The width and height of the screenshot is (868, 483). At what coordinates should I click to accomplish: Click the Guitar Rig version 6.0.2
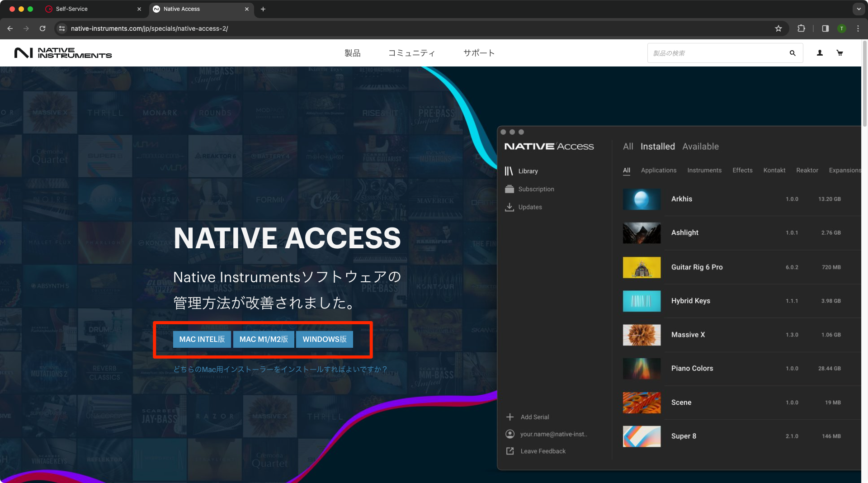[792, 267]
